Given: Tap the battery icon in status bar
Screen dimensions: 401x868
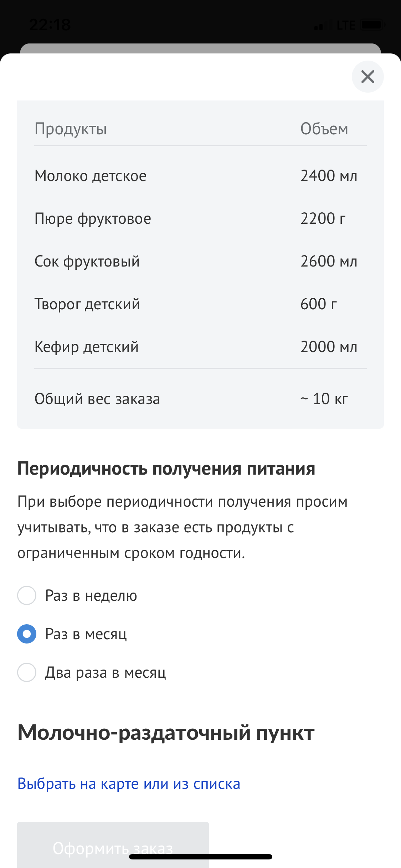Looking at the screenshot, I should pyautogui.click(x=373, y=25).
